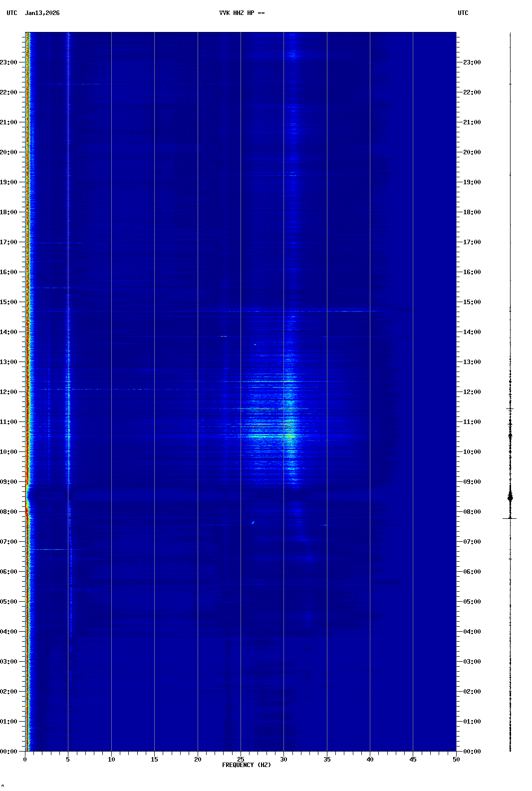
Task: Click the 40 tick on frequency axis
Action: pos(370,760)
